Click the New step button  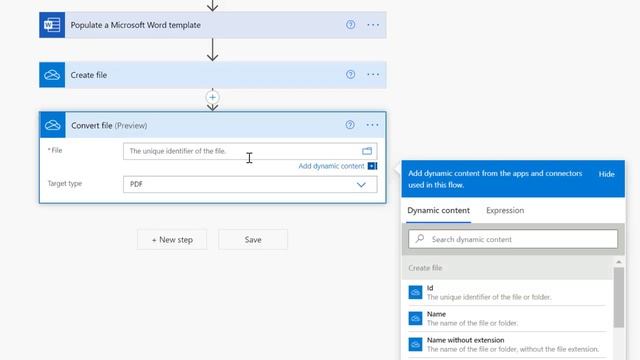pos(172,240)
